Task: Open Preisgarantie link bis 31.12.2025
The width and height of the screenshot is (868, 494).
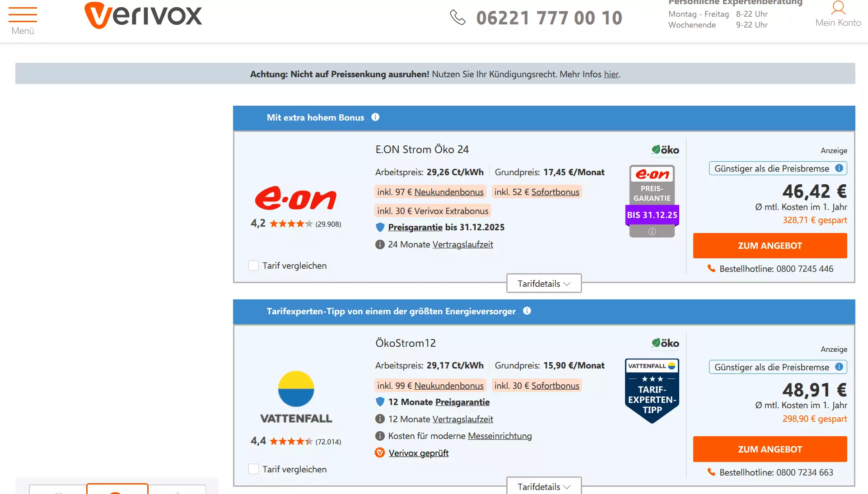Action: point(415,227)
